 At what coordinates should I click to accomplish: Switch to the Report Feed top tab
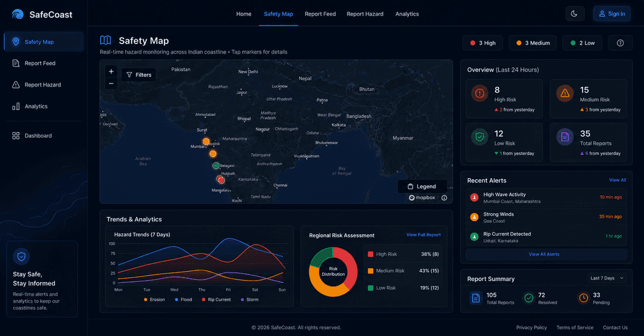click(320, 14)
